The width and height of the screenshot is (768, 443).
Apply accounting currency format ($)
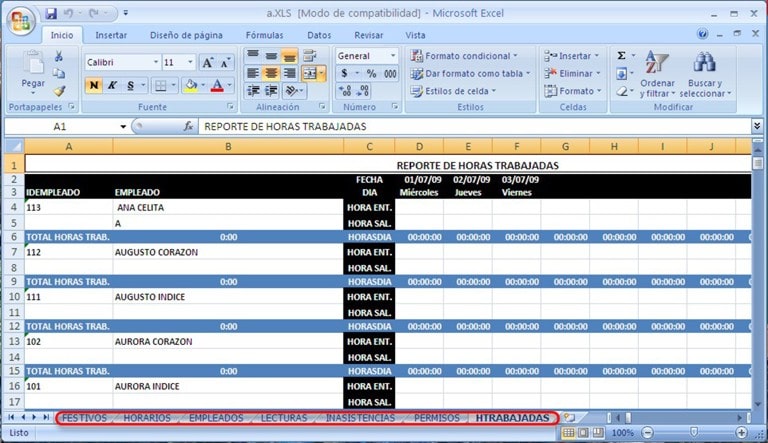pos(344,74)
